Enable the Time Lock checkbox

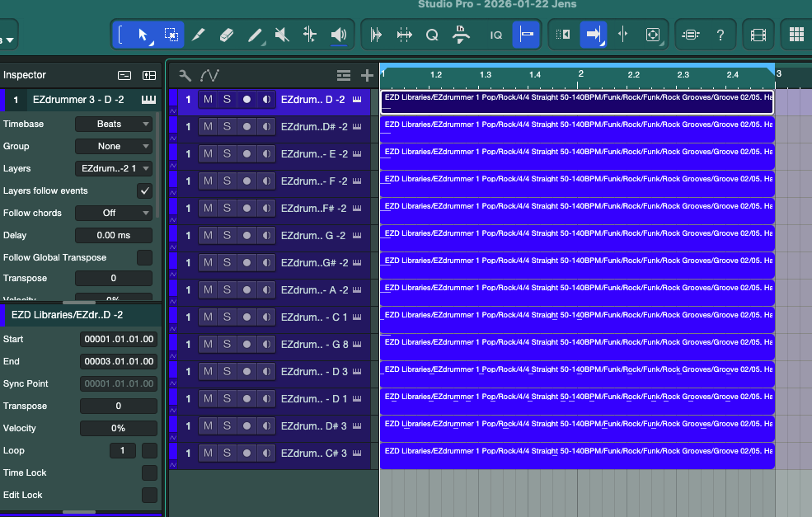(x=149, y=472)
